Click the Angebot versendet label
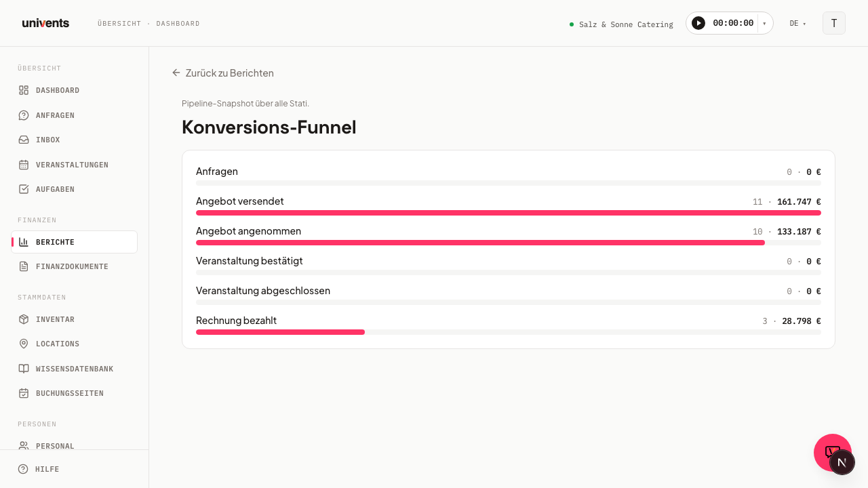 point(240,201)
